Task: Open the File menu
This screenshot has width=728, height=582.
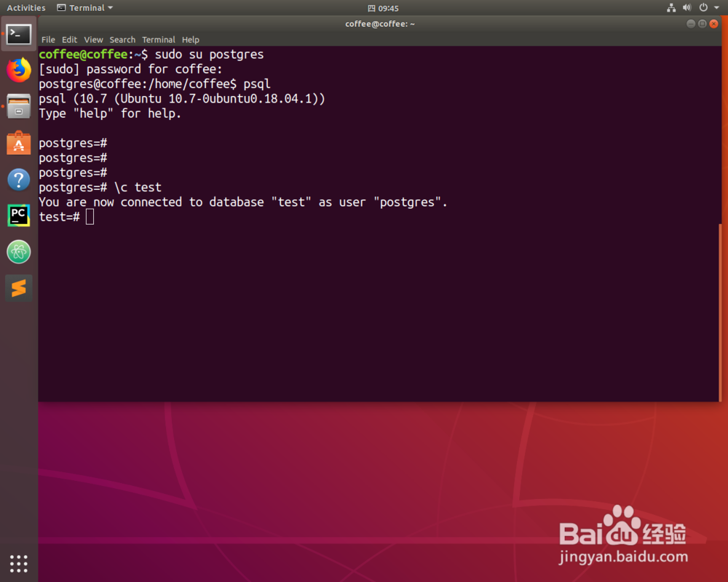Action: (48, 39)
